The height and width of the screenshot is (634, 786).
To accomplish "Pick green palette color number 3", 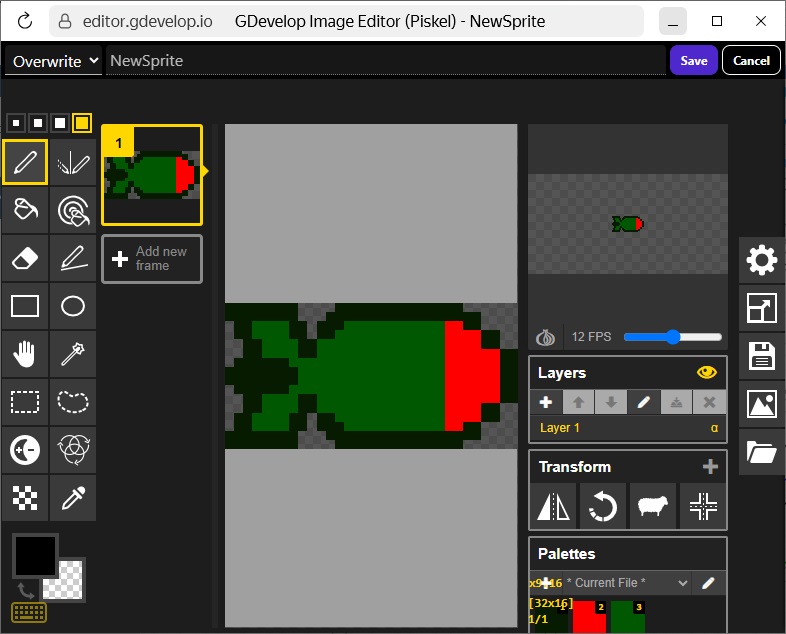I will (x=628, y=616).
